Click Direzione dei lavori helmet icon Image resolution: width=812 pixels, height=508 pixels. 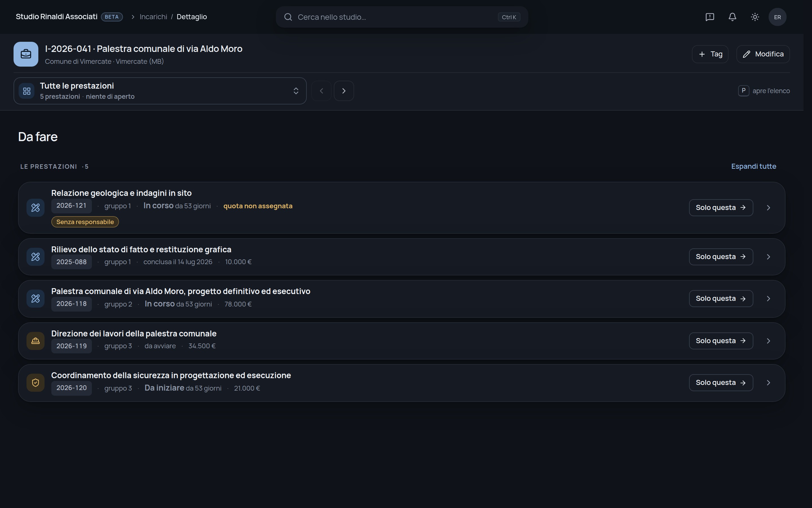tap(36, 341)
